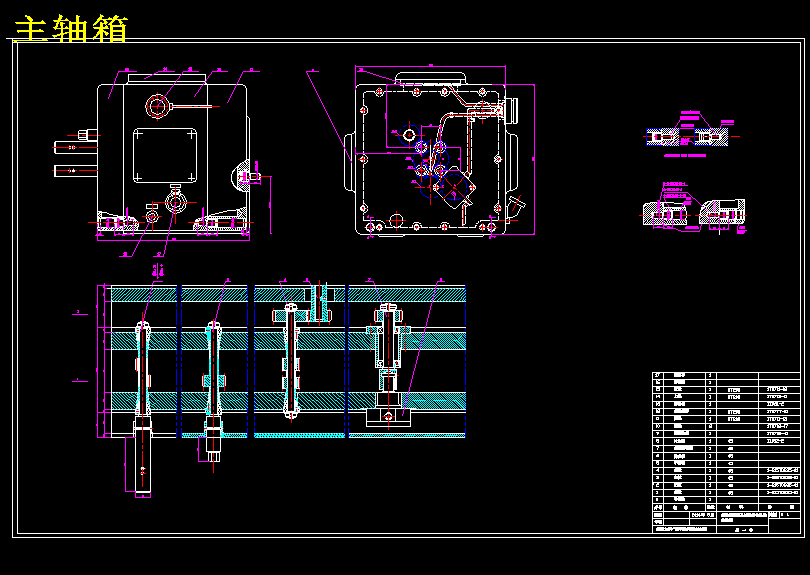Click the rounded rectangular cover plate in front view
The image size is (810, 575).
165,155
